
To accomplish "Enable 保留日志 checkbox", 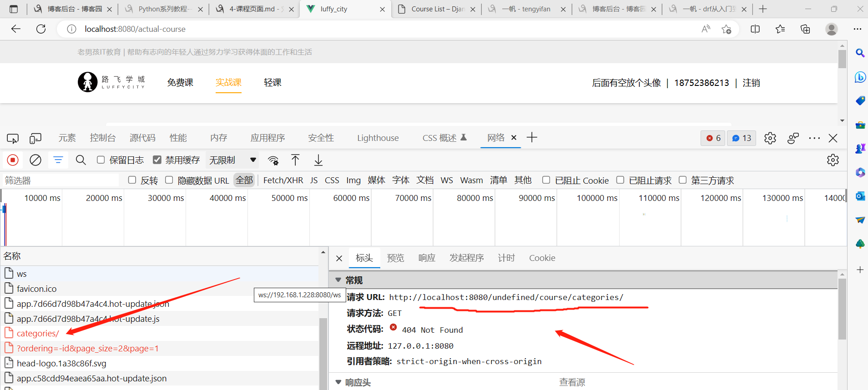I will point(101,160).
